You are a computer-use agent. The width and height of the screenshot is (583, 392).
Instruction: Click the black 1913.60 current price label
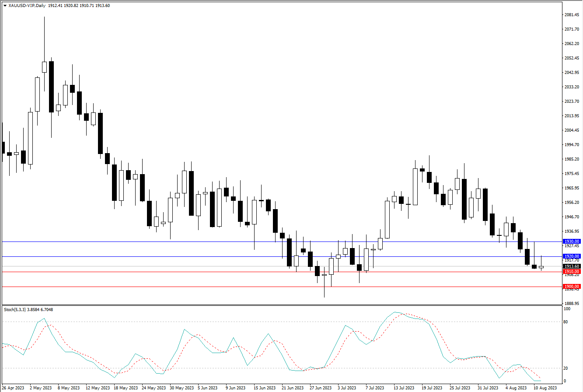571,266
